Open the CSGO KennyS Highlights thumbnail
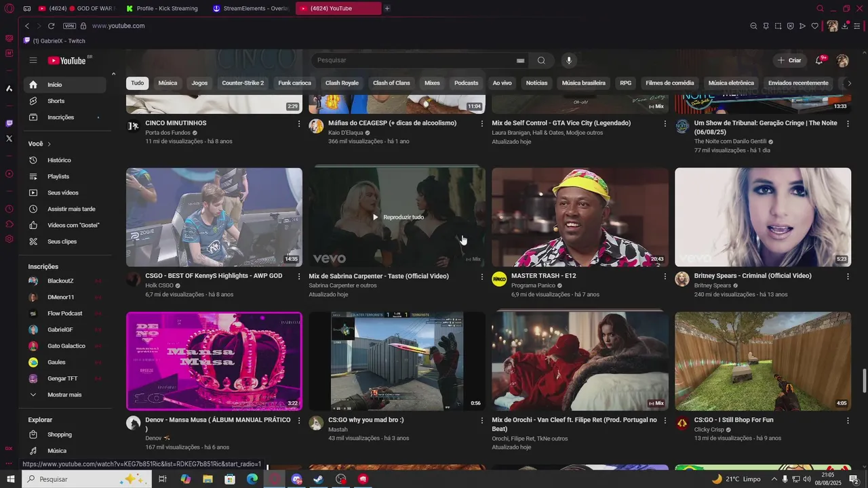Screen dimensions: 868x488 click(x=214, y=217)
